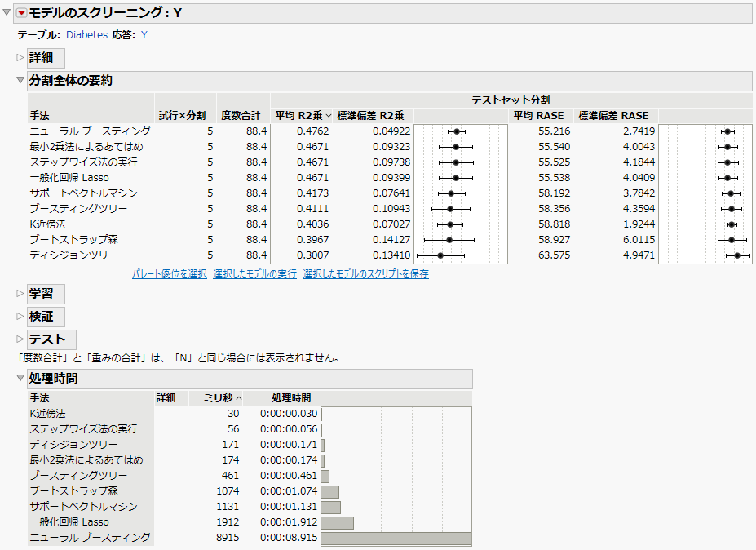Click K近傍法 in the 処理時間 table

click(x=48, y=414)
